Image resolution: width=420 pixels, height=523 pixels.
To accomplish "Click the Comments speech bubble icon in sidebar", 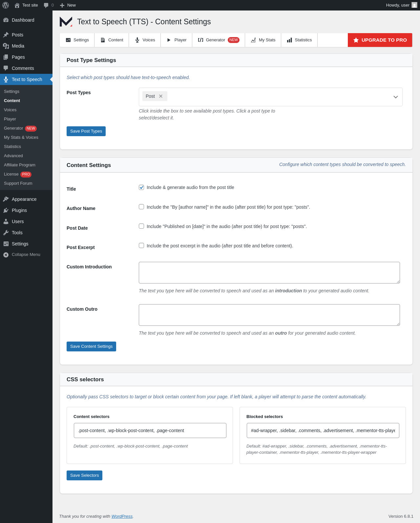I will coord(6,68).
